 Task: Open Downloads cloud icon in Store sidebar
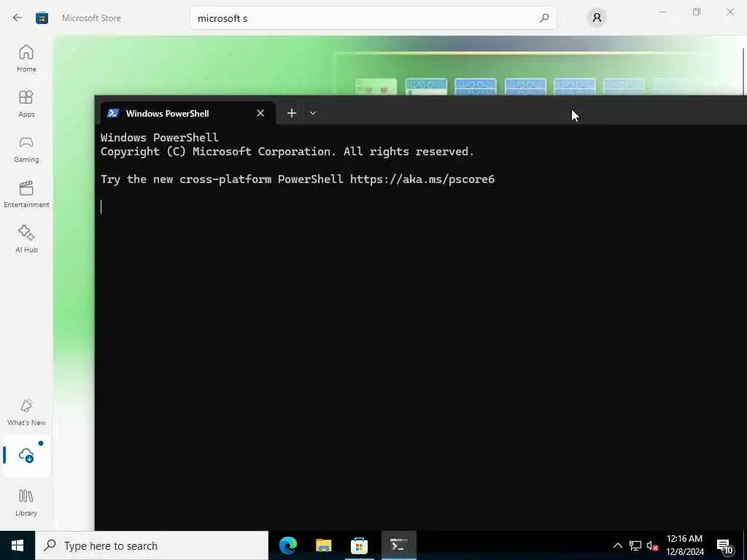tap(26, 456)
